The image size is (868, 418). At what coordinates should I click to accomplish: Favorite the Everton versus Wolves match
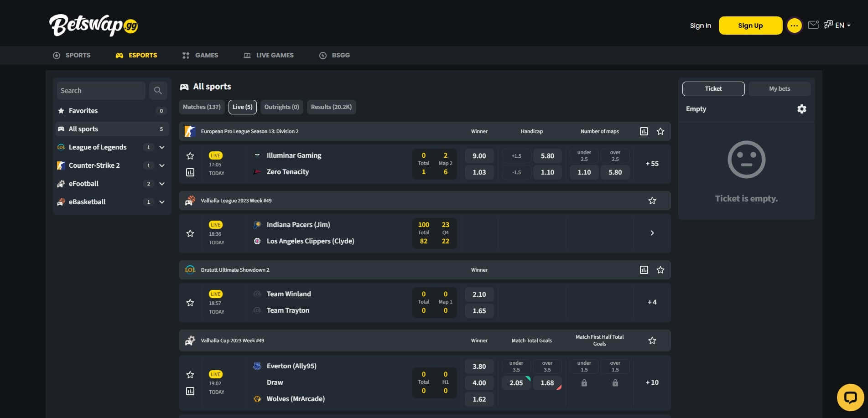190,374
